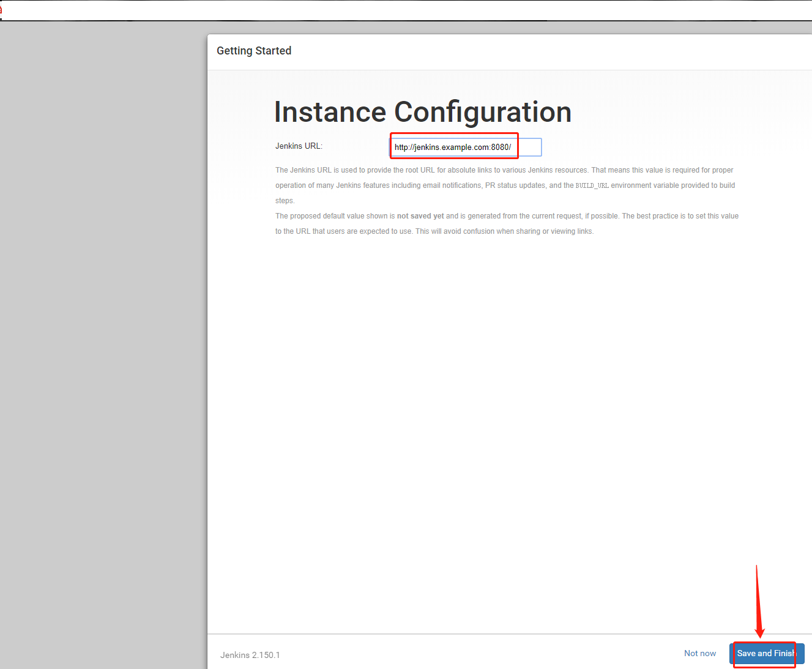Click the Getting Started title text

tap(254, 51)
